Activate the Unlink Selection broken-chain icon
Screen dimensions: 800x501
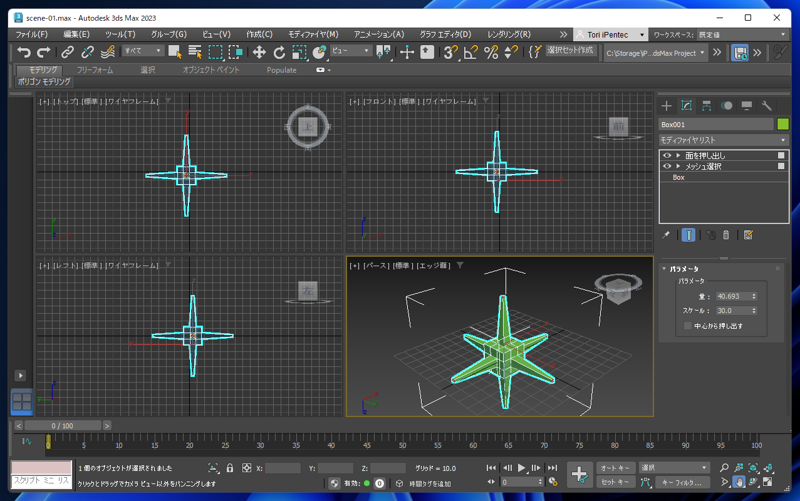tap(87, 52)
